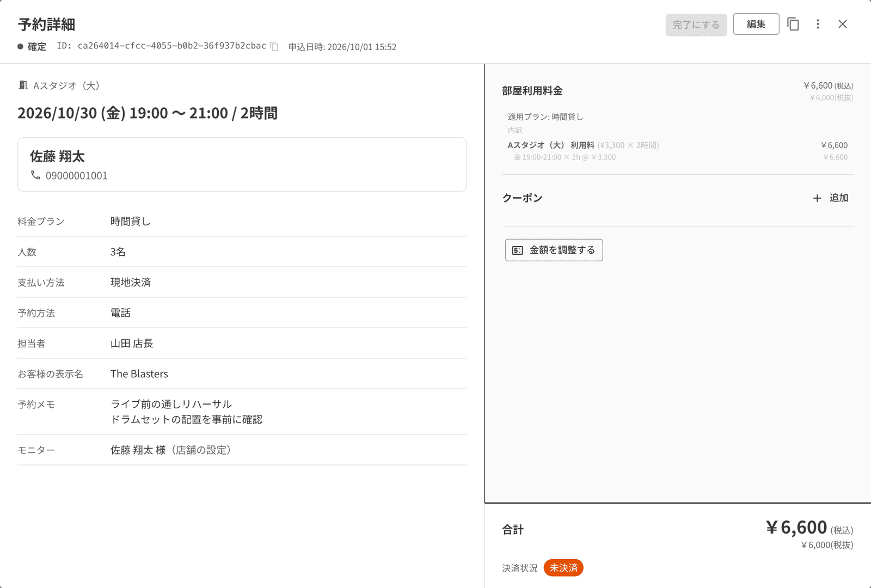This screenshot has height=588, width=871.
Task: Click the 決済状況 label
Action: click(520, 568)
